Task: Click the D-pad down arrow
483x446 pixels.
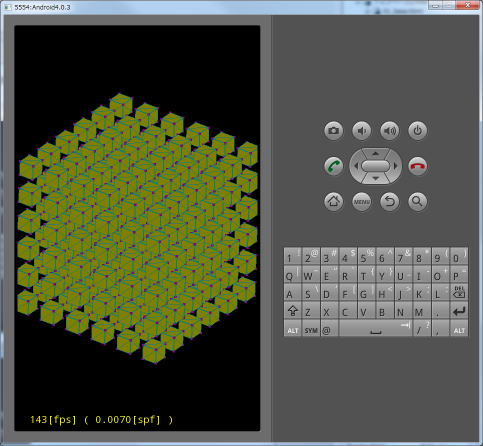Action: coord(376,178)
